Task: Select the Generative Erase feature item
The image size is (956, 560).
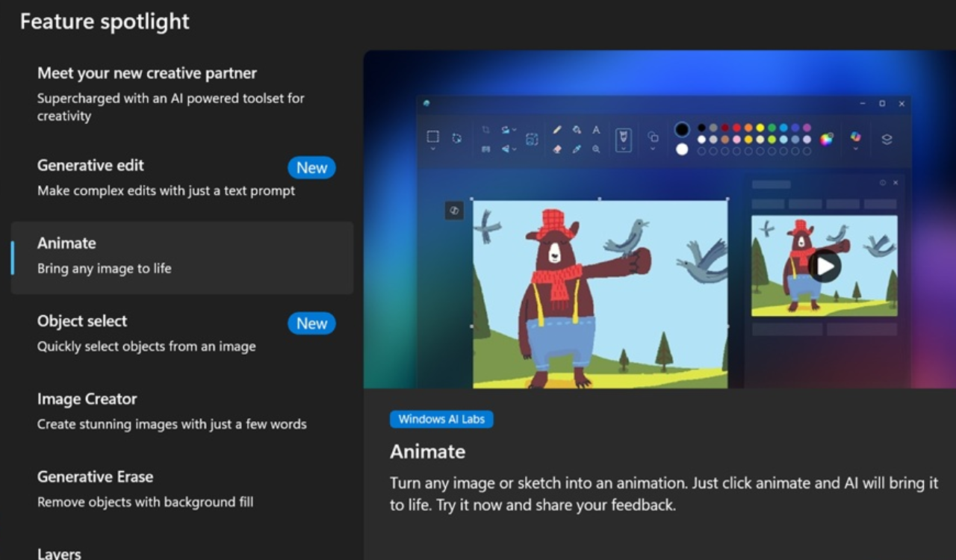Action: pos(95,477)
